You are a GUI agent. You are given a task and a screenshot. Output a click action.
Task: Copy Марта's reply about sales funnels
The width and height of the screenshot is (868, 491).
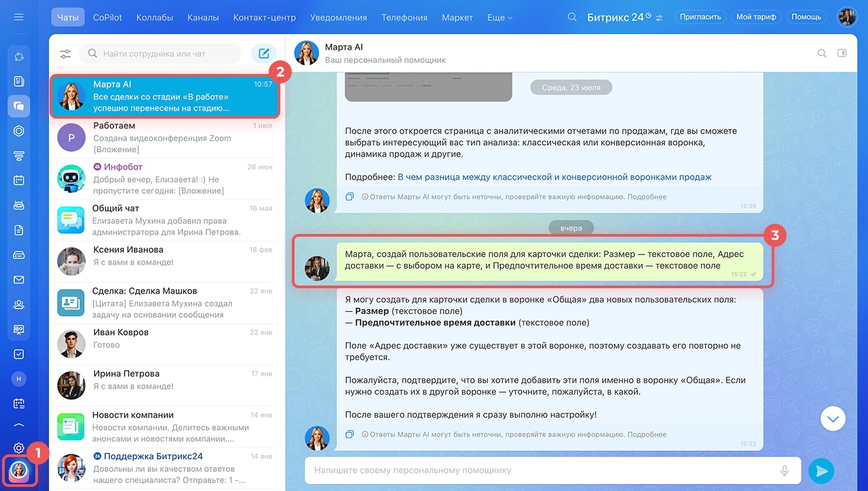pyautogui.click(x=350, y=197)
